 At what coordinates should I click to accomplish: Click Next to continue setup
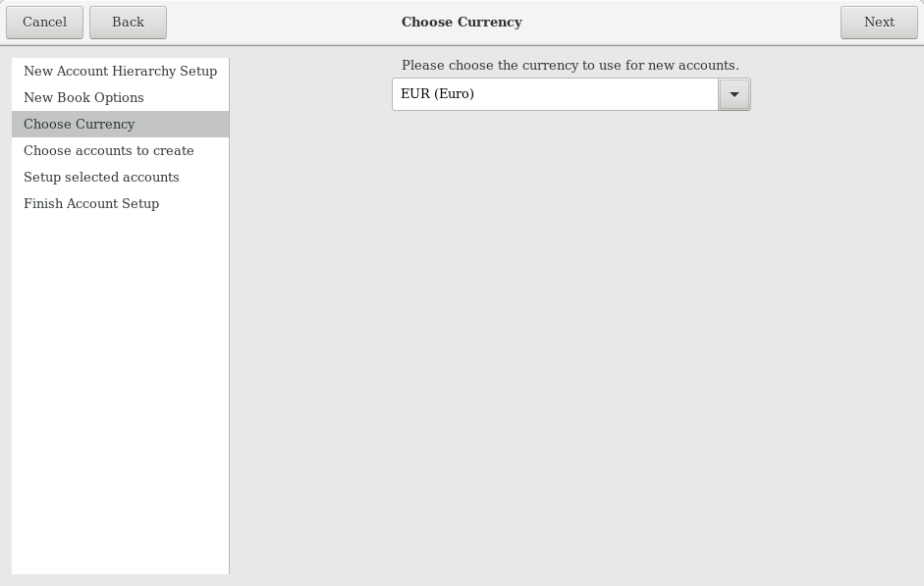[x=878, y=22]
